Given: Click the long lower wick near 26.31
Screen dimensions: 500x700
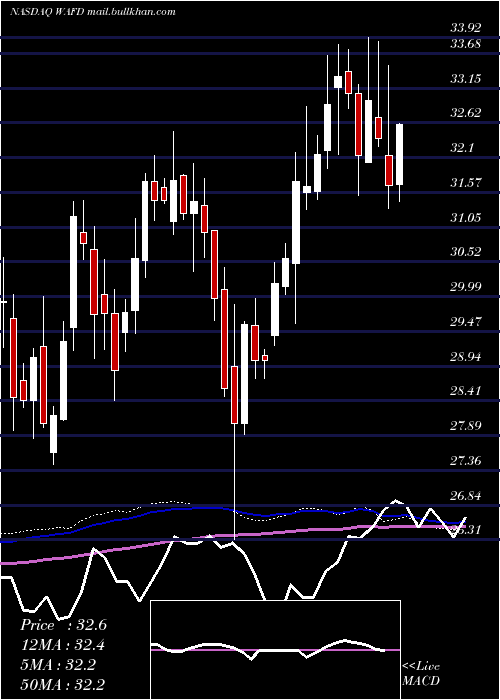Looking at the screenshot, I should (x=234, y=482).
